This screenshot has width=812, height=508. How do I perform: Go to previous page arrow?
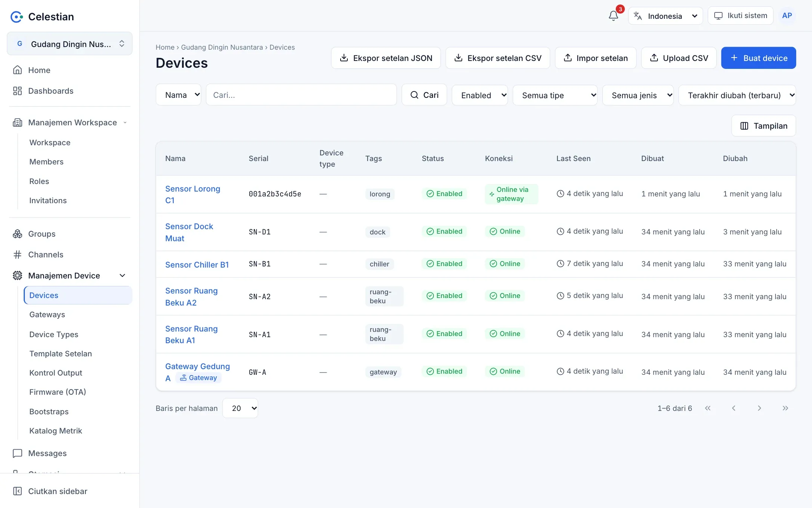point(733,408)
